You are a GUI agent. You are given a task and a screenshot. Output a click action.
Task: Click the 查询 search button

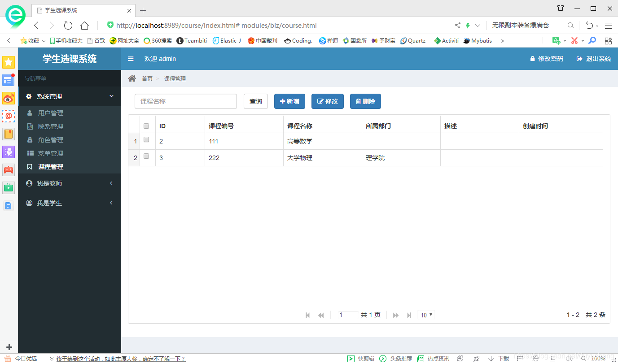pos(256,101)
